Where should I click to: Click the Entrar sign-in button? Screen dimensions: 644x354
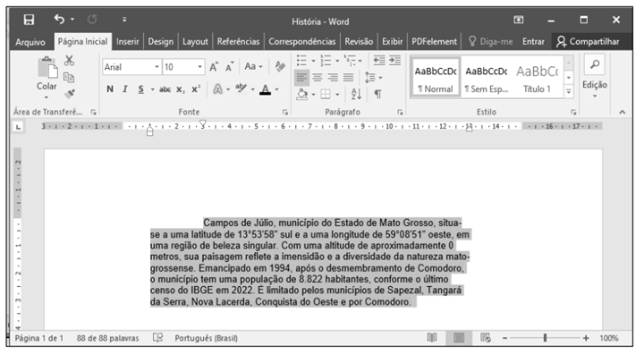[533, 41]
